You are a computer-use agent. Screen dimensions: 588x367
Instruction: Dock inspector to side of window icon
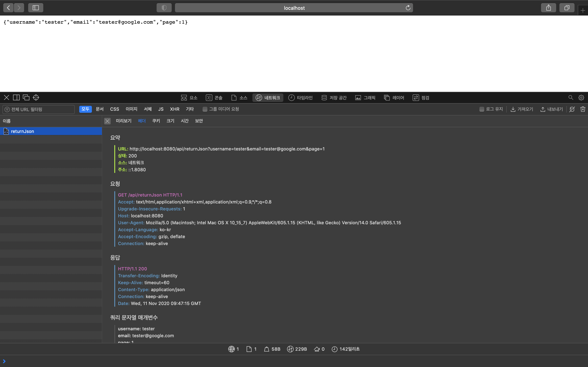[16, 98]
